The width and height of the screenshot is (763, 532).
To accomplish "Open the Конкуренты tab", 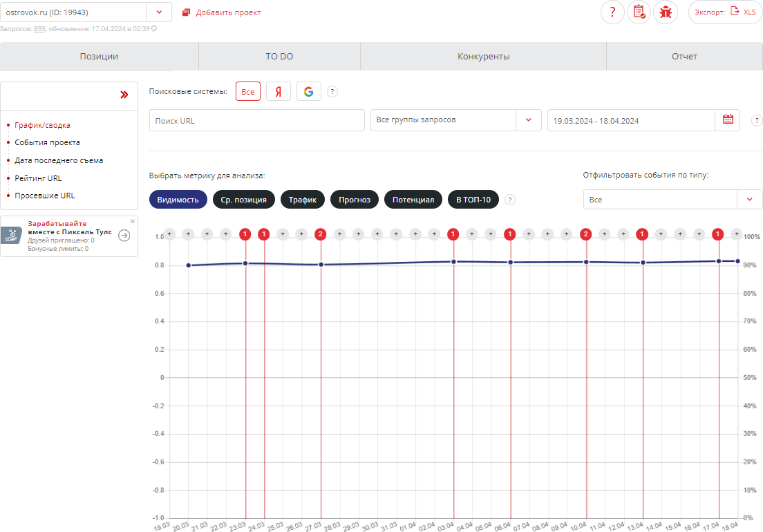I will (x=483, y=57).
